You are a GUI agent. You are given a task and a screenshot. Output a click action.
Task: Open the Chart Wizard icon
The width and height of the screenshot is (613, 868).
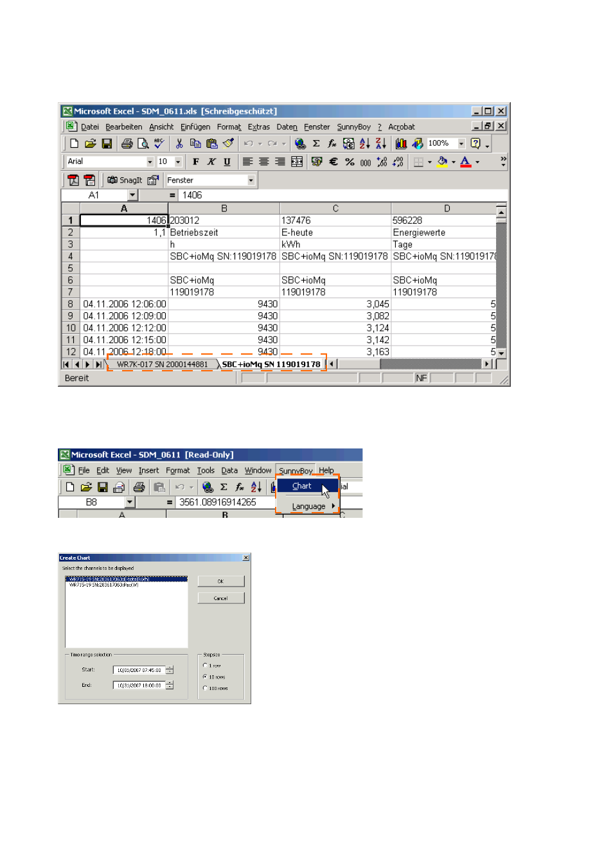401,143
